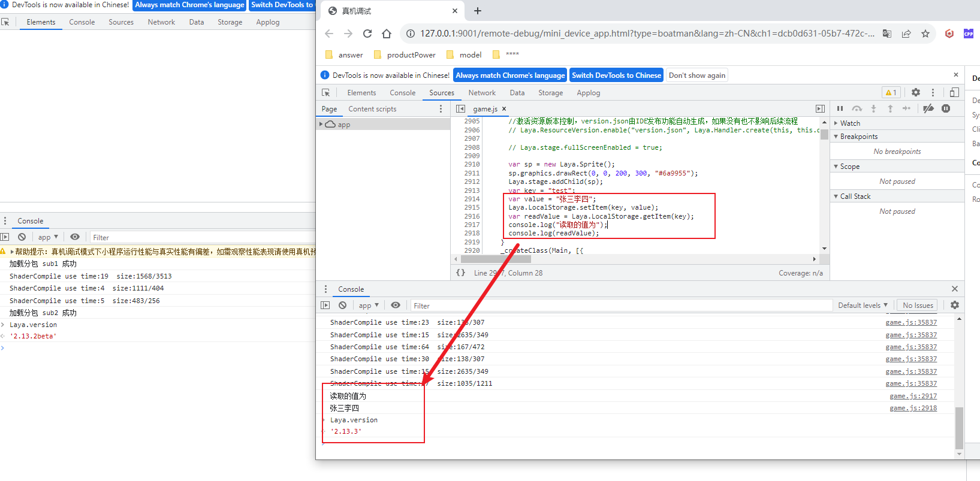
Task: Open the game.js:2917 source link
Action: pyautogui.click(x=913, y=396)
